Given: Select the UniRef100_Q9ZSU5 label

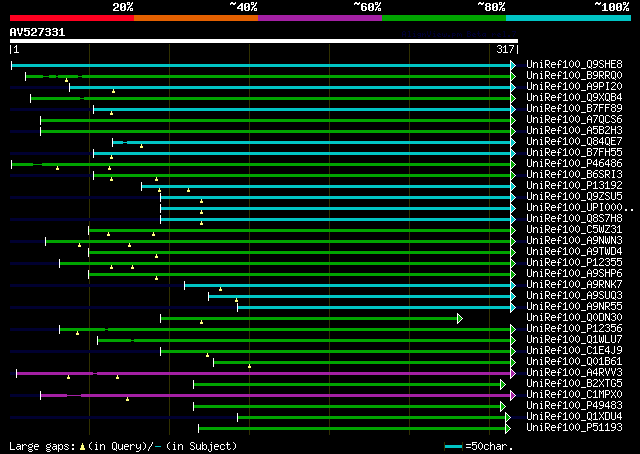Looking at the screenshot, I should coord(574,197).
